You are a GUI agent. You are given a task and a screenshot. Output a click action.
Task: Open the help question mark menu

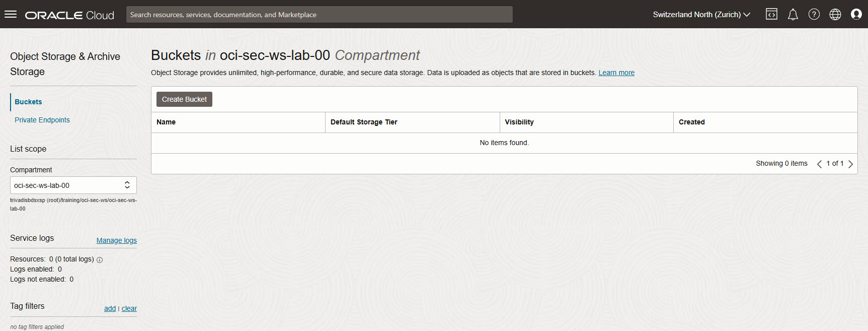pyautogui.click(x=814, y=14)
